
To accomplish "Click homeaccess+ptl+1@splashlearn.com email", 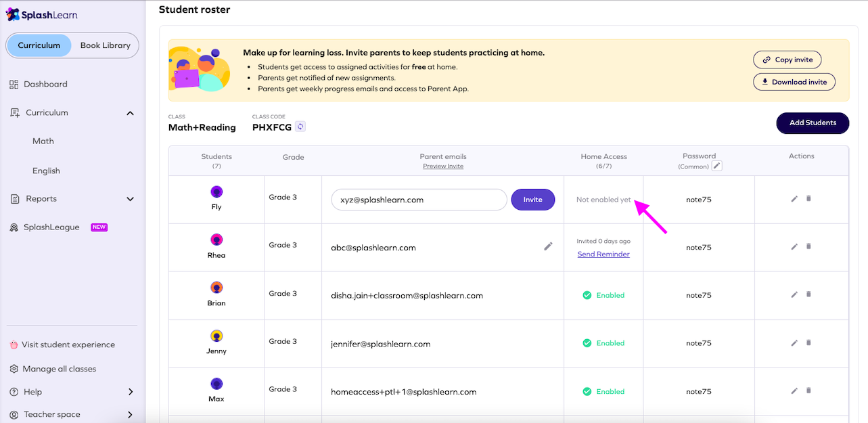I will pyautogui.click(x=404, y=392).
